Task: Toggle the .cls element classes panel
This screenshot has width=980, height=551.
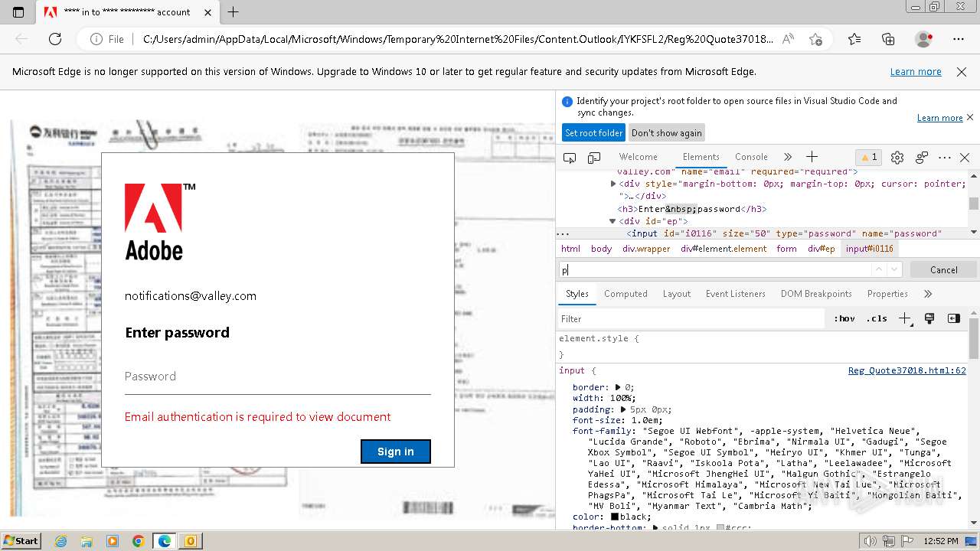Action: tap(877, 319)
